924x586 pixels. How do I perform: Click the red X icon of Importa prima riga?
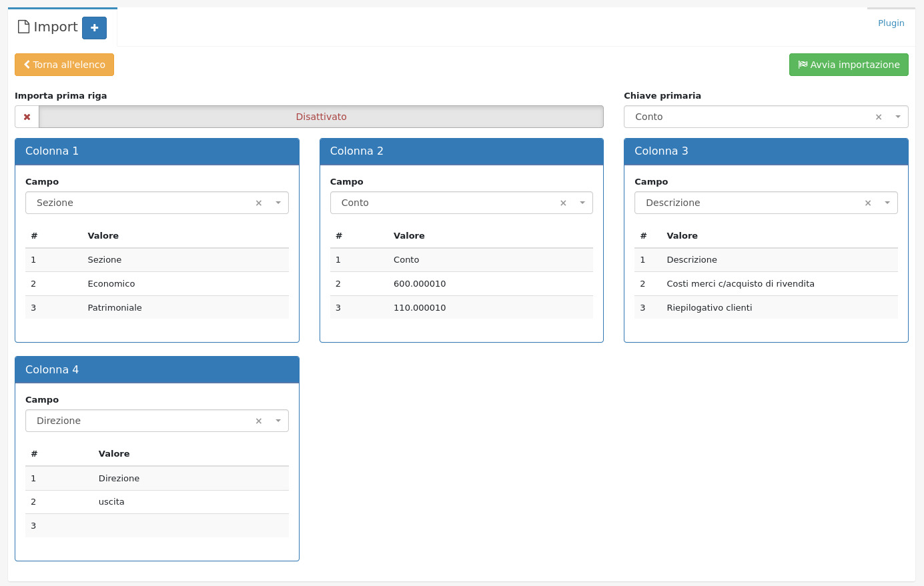27,117
